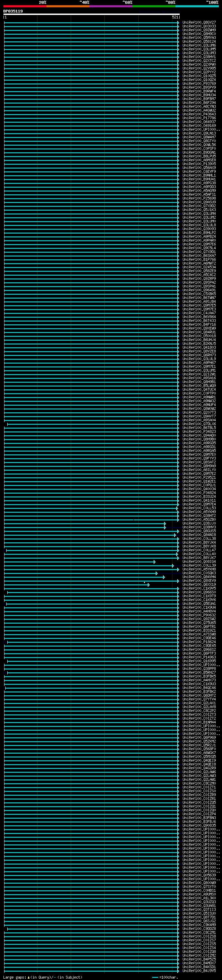Select the UniRef100_C0PSF0 entry

click(x=199, y=149)
